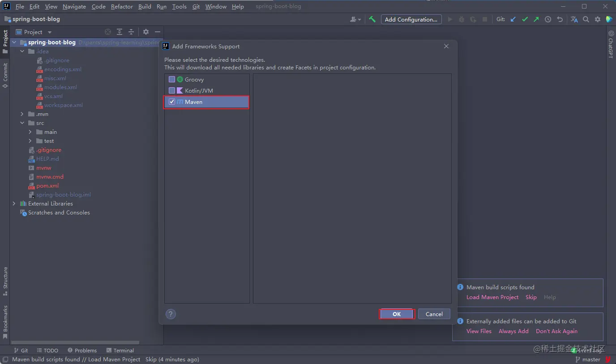Click Load Maven Project link in notification

click(492, 297)
